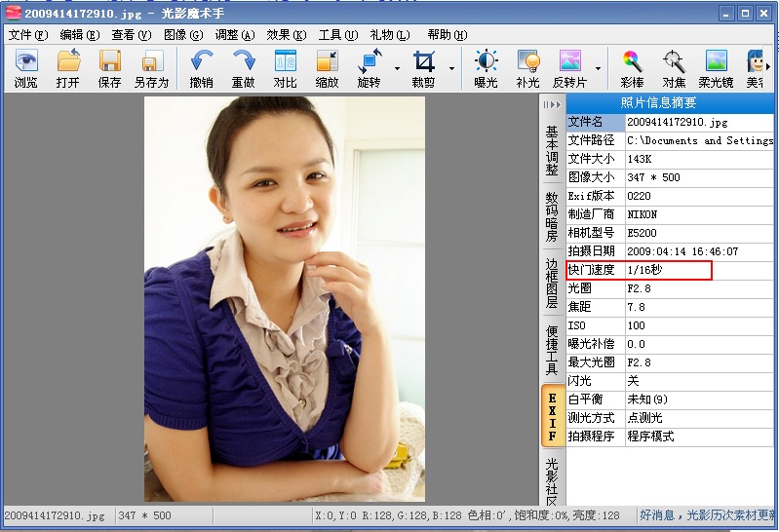Click the 美容 beauty icon
Image resolution: width=779 pixels, height=532 pixels.
pos(756,68)
